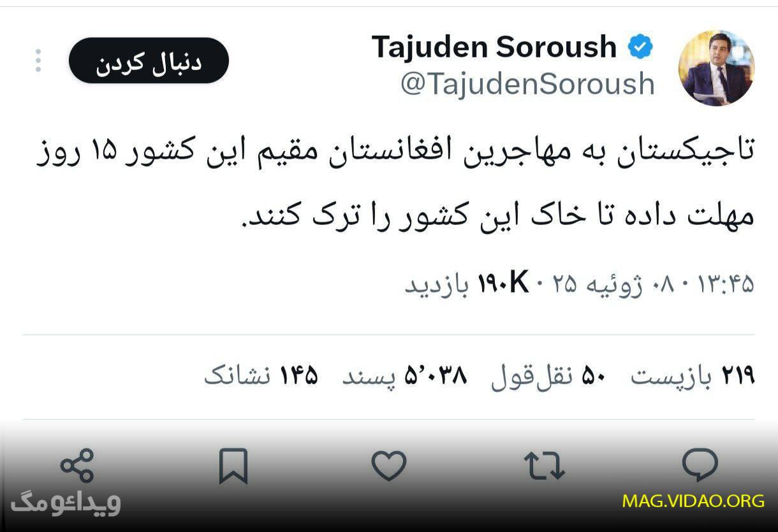Click the ویداءمگ logo watermark
Image resolution: width=778 pixels, height=532 pixels.
pos(66,503)
